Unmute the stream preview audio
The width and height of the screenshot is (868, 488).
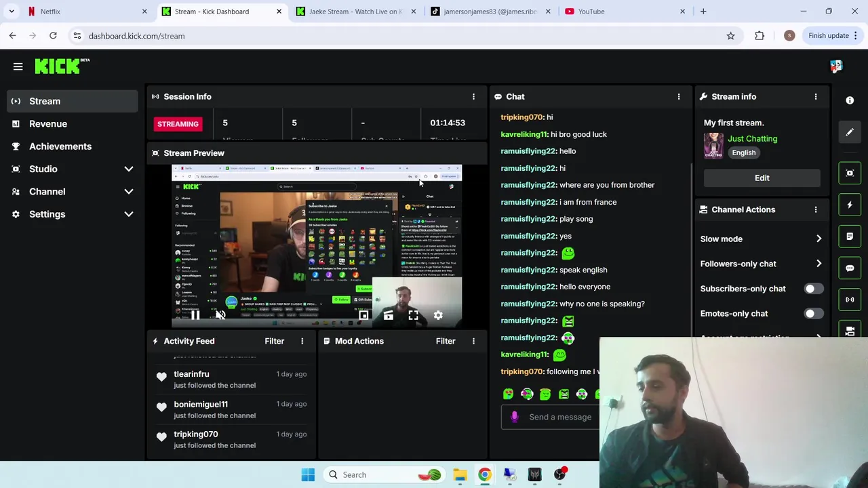pyautogui.click(x=220, y=315)
